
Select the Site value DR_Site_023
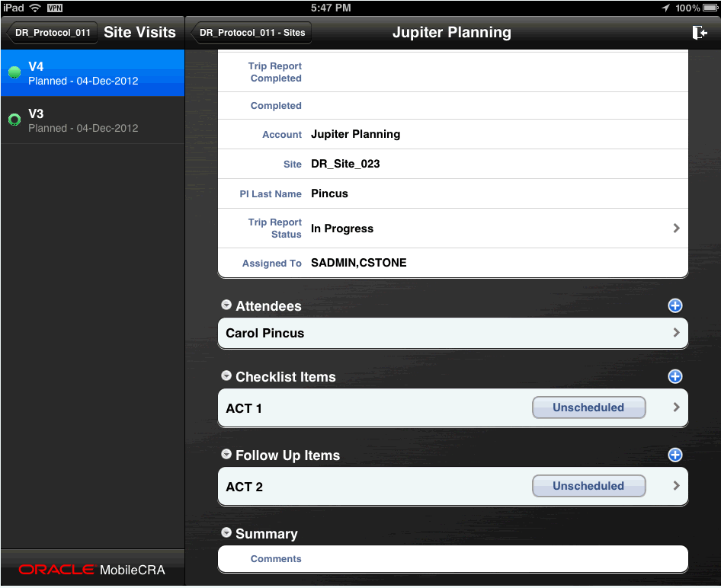pos(345,164)
